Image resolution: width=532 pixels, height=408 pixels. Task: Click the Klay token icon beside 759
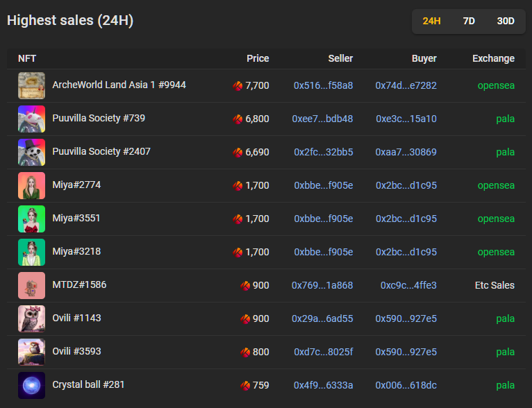[x=245, y=386]
